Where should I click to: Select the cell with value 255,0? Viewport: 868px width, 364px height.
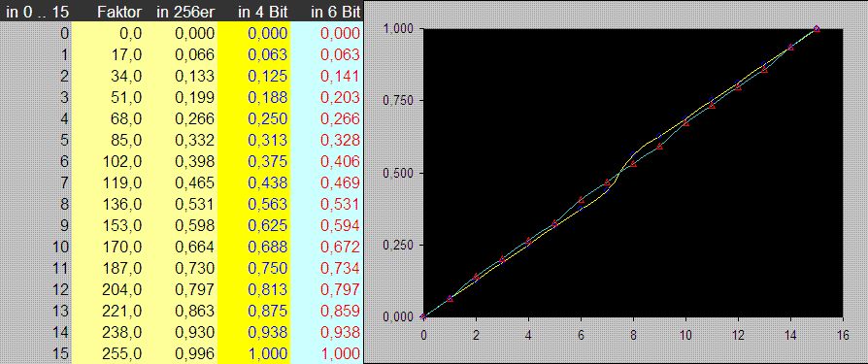[x=122, y=354]
